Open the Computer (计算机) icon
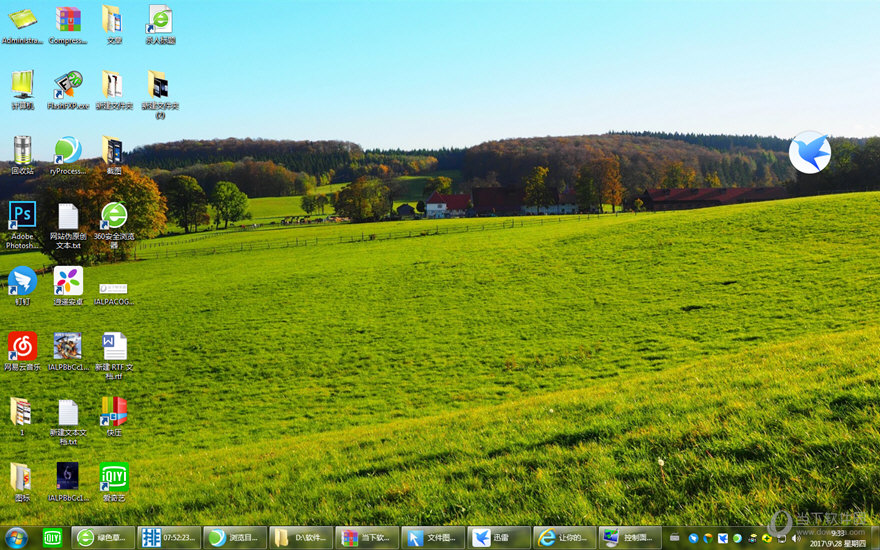The image size is (880, 550). tap(22, 85)
